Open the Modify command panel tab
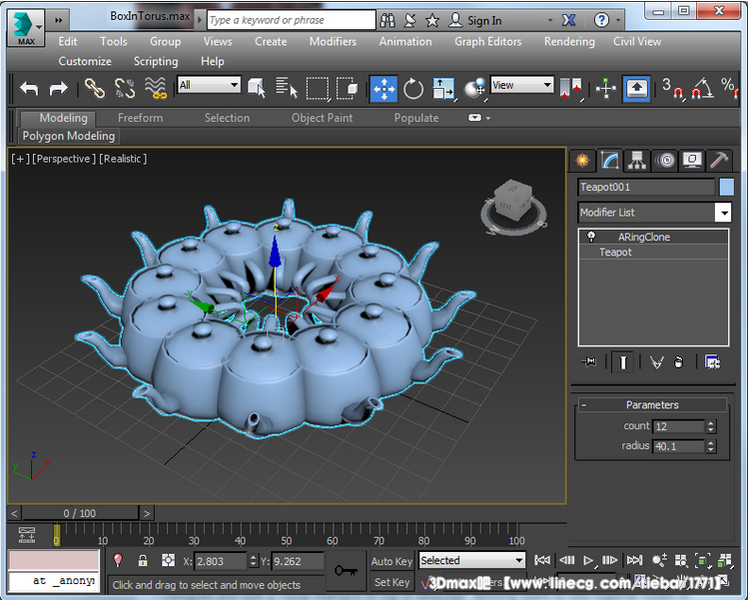Viewport: 750px width, 600px height. point(610,160)
